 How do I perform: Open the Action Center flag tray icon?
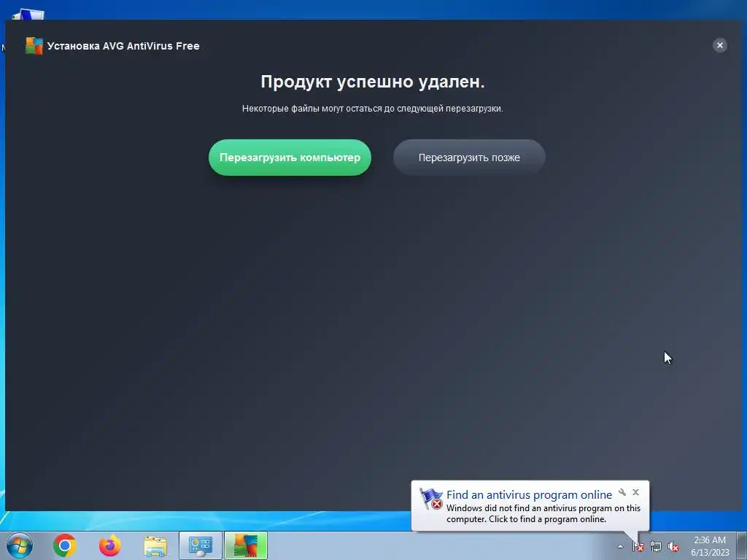[638, 546]
